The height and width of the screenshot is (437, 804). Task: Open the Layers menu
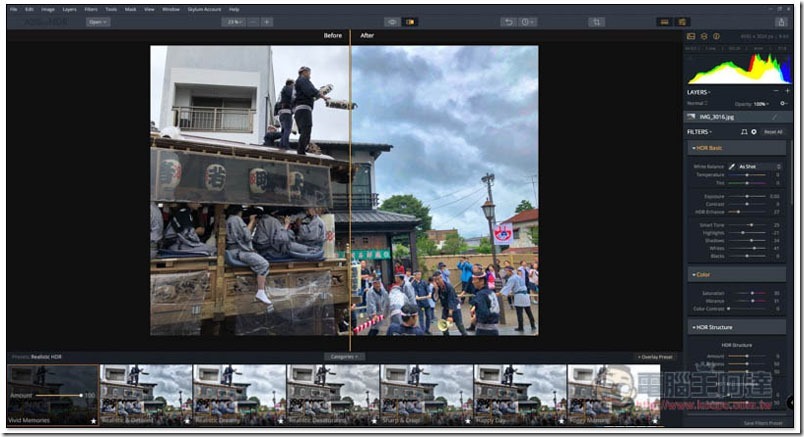click(x=69, y=9)
